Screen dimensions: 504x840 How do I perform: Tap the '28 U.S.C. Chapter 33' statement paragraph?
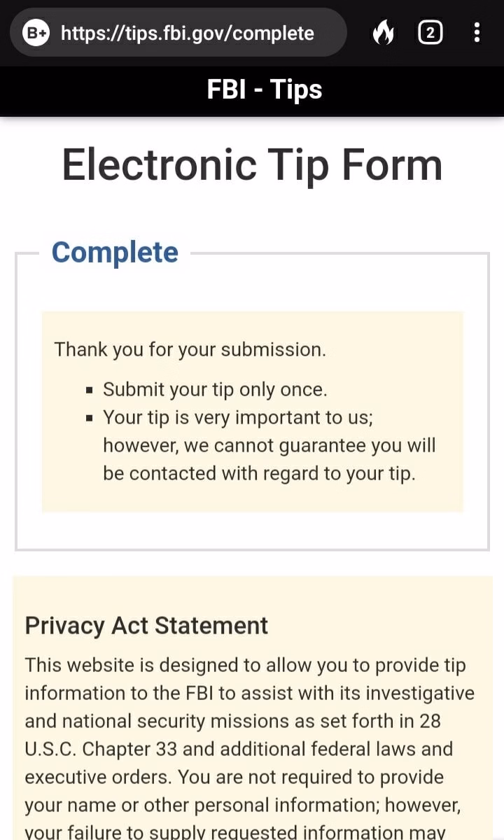(251, 748)
